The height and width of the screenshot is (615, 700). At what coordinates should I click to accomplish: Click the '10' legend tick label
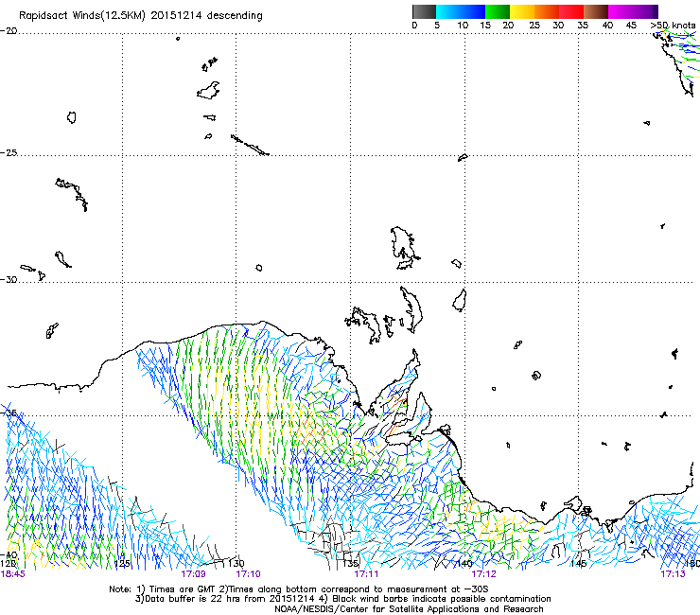coord(463,26)
